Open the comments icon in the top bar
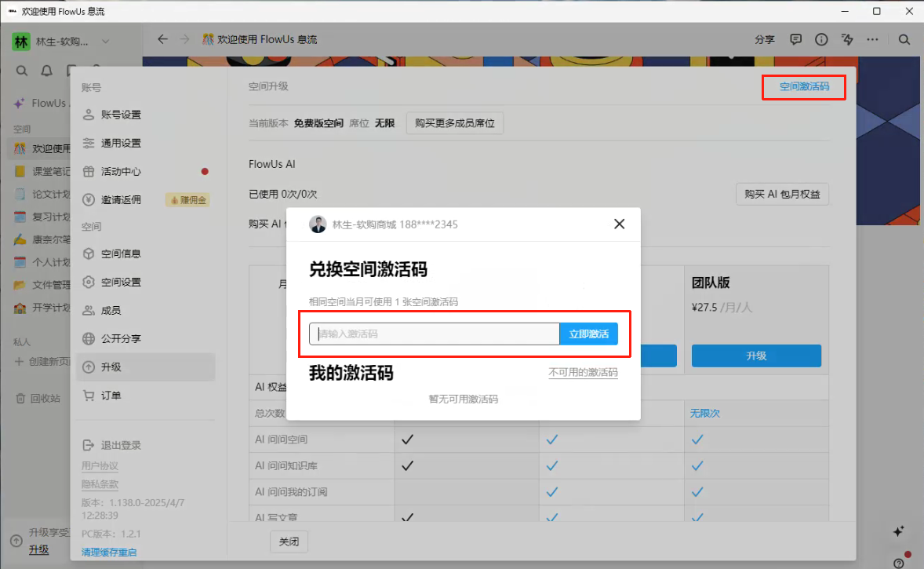 point(795,39)
